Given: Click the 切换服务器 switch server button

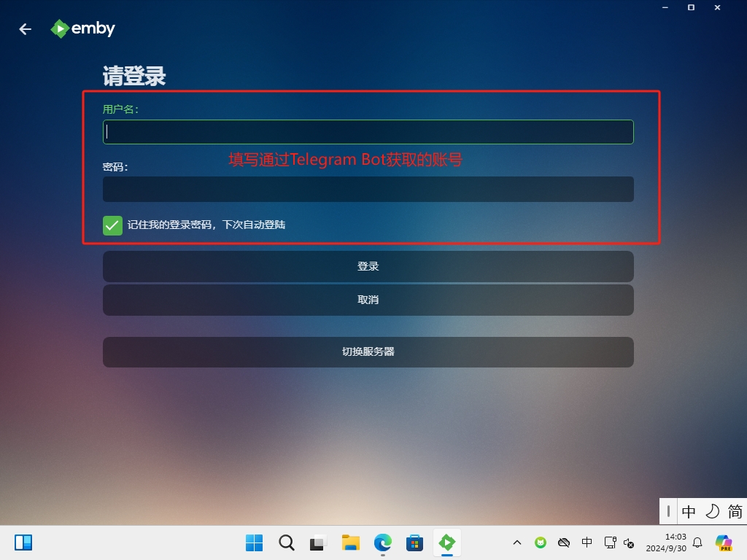Looking at the screenshot, I should [368, 352].
